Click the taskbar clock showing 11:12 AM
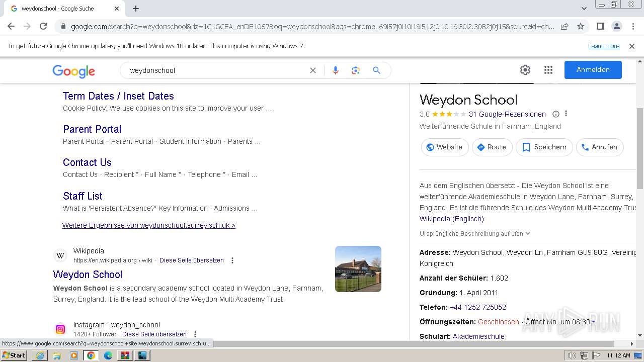 click(x=618, y=355)
